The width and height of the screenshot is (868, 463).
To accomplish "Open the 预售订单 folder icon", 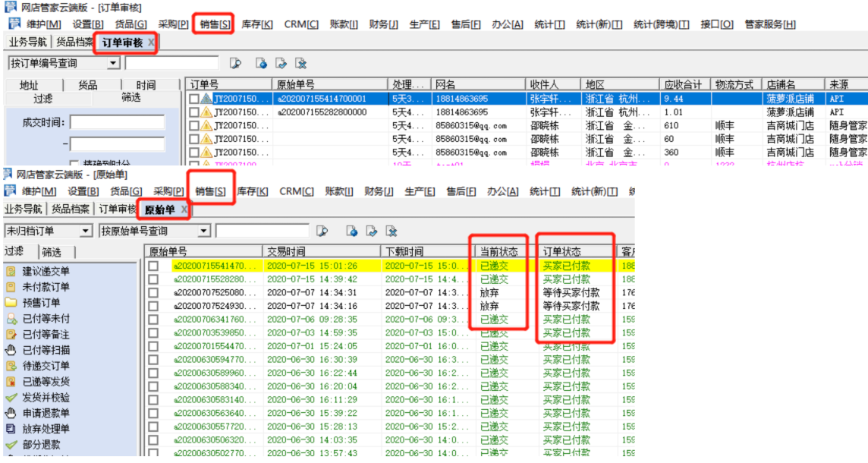I will tap(11, 302).
